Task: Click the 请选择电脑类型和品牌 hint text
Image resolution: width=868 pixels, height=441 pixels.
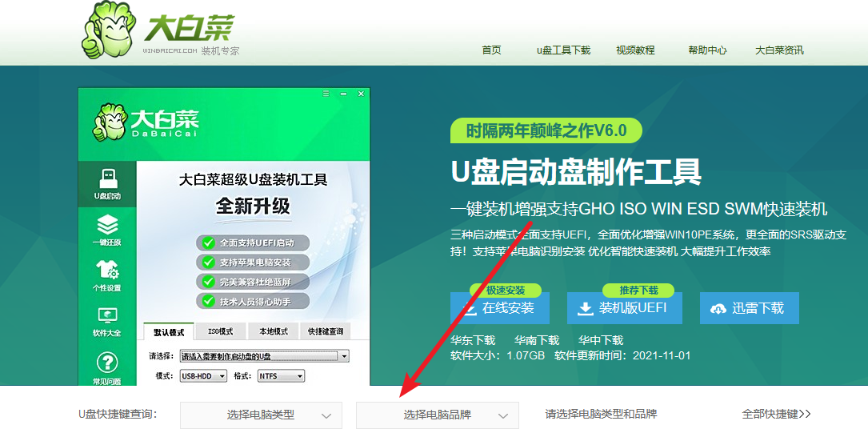Action: click(x=601, y=414)
